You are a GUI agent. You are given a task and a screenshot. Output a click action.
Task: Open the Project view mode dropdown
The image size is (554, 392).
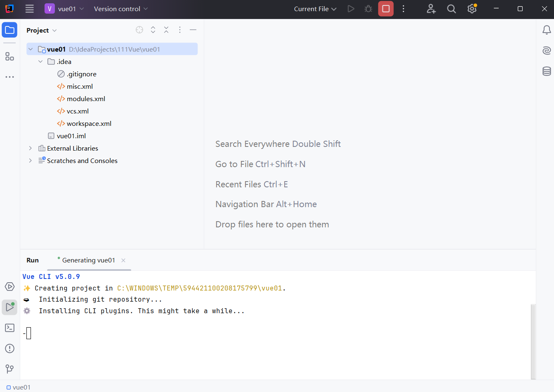(x=42, y=30)
